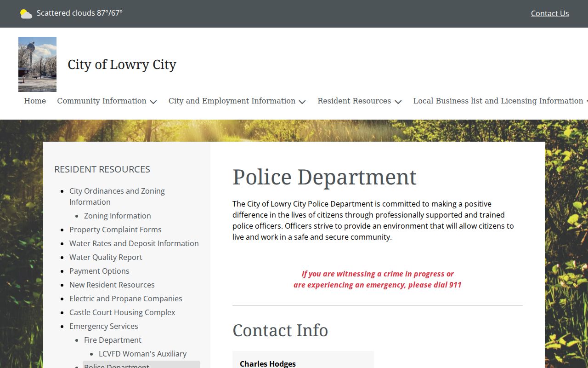The height and width of the screenshot is (368, 588).
Task: Click the red dial 911 emergency notice
Action: pos(378,279)
